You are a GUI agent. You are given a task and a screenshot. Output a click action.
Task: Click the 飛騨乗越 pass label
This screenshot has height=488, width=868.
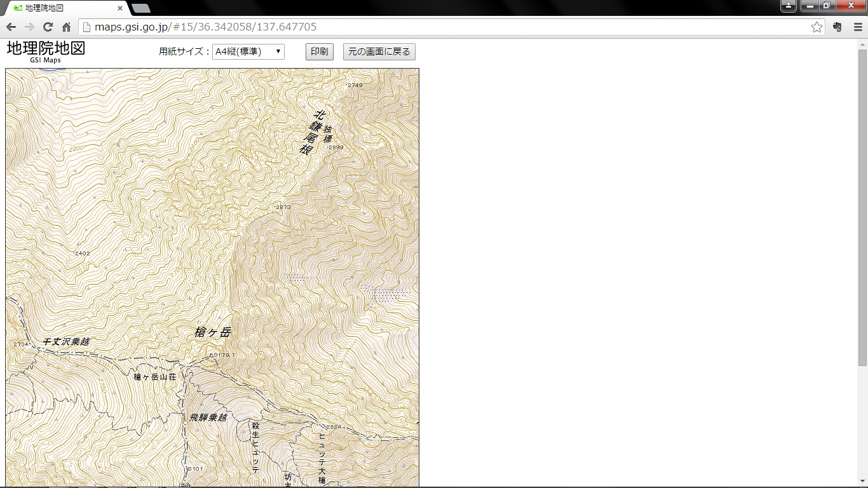coord(208,417)
